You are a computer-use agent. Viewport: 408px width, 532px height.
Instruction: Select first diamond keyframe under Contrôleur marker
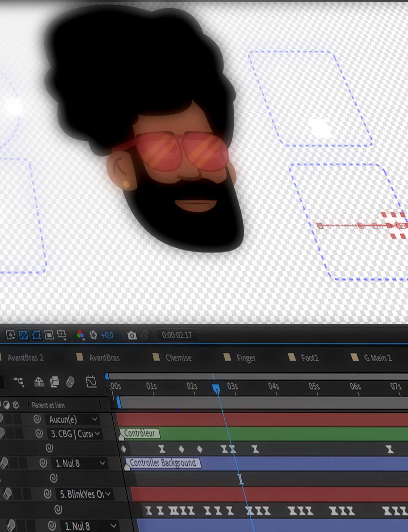[124, 449]
